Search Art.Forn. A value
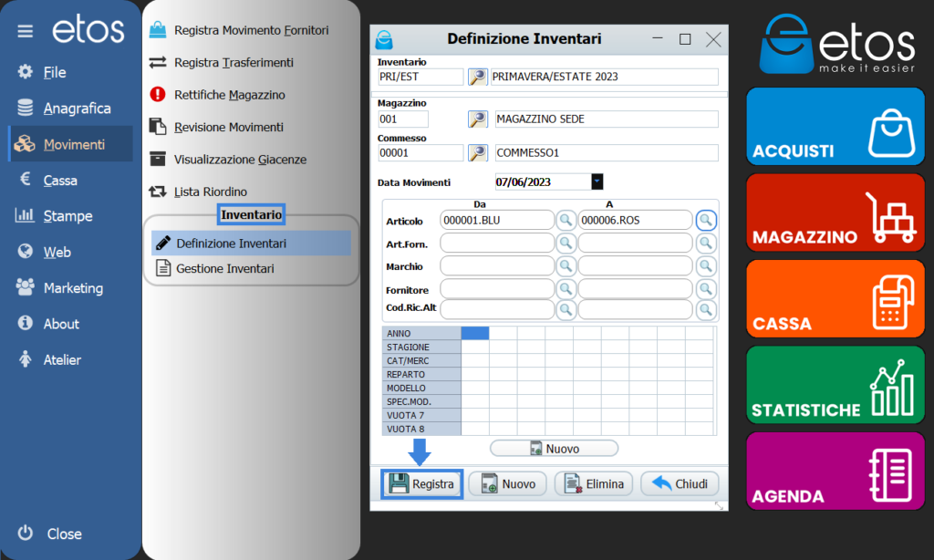Viewport: 934px width, 560px height. pos(706,244)
